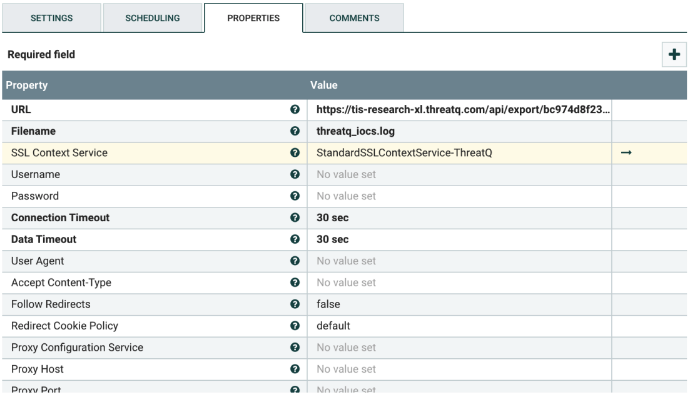Set the User Agent value
The width and height of the screenshot is (690, 394).
click(x=459, y=261)
